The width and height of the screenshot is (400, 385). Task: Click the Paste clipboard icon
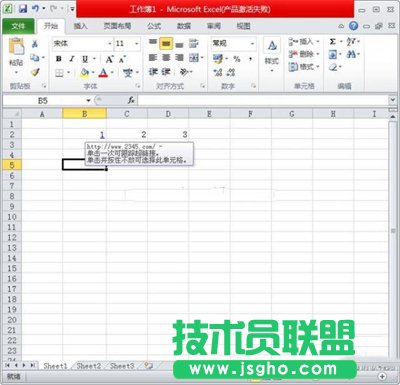(x=16, y=47)
